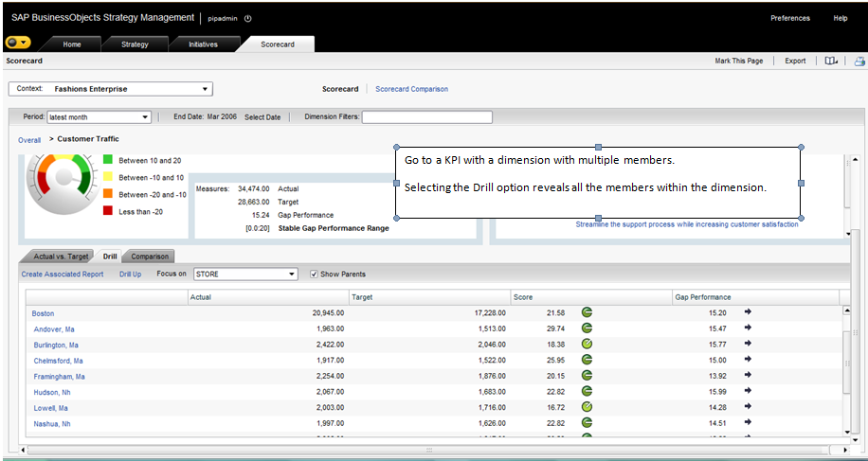Click the trend arrow in the Boston row
Screen dimensions: 868x461
coord(748,311)
